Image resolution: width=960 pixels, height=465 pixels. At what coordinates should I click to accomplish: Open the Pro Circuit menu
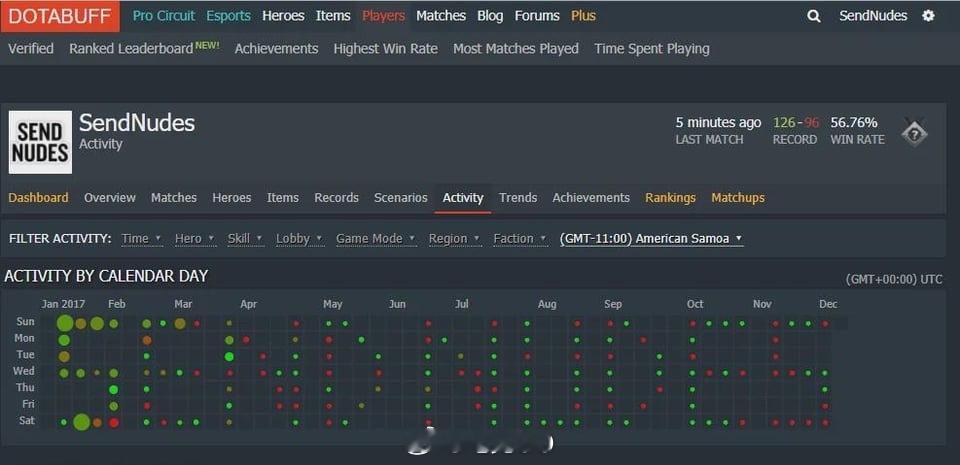click(x=164, y=16)
